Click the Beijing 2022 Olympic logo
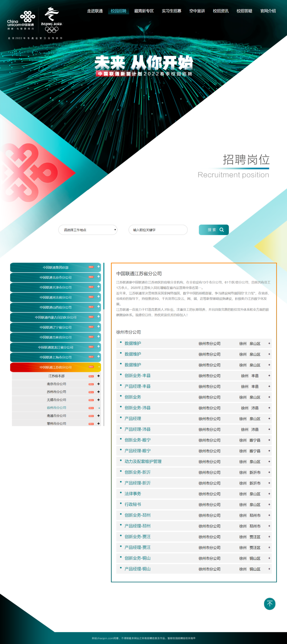The width and height of the screenshot is (287, 644). point(52,20)
